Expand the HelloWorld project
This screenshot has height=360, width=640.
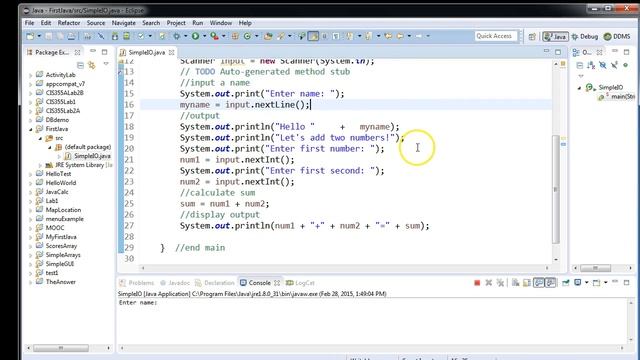(x=31, y=183)
